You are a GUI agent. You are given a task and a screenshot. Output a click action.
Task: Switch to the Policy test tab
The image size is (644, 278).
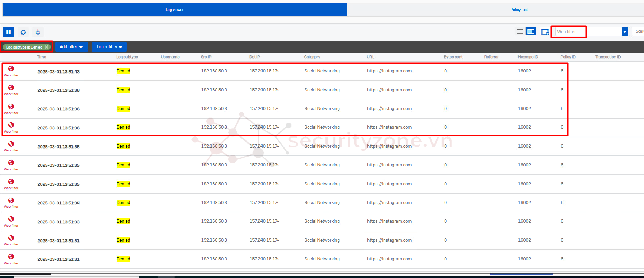click(x=519, y=10)
